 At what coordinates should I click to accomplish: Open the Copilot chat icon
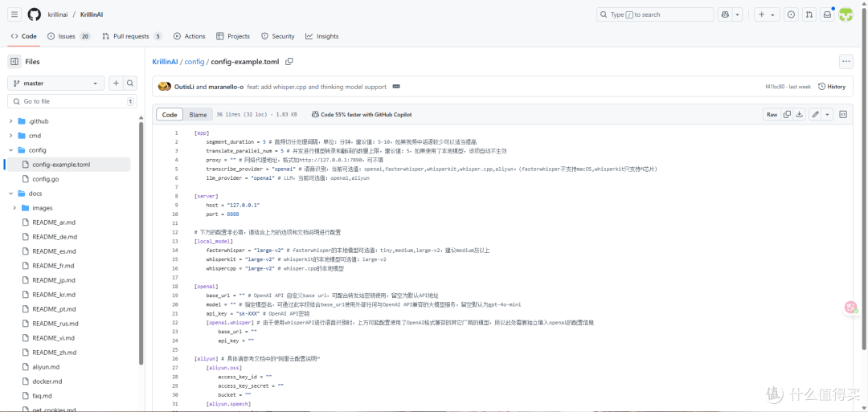click(x=725, y=15)
